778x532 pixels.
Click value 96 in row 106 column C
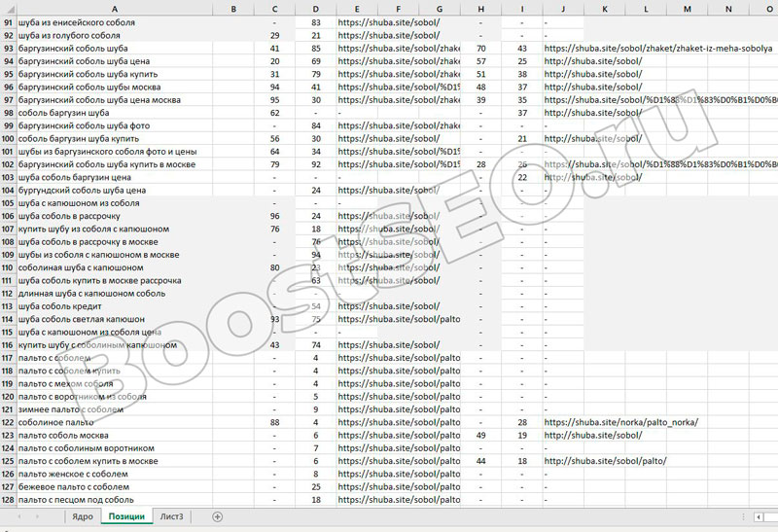(274, 216)
